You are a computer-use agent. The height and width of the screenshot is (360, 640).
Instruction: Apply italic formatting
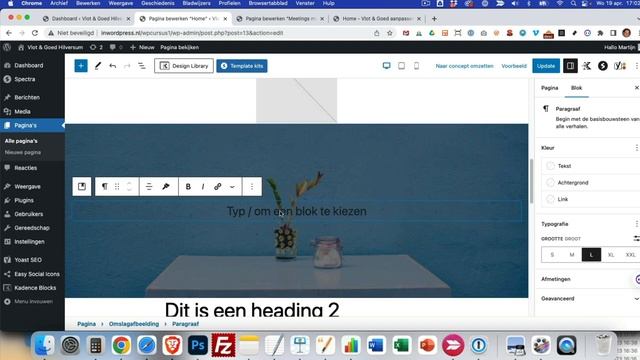click(203, 187)
